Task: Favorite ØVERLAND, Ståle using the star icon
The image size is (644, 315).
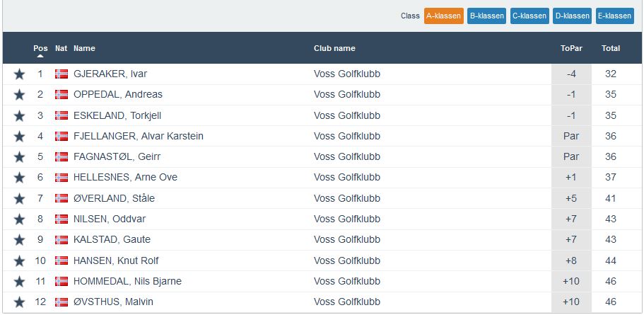Action: coord(19,198)
